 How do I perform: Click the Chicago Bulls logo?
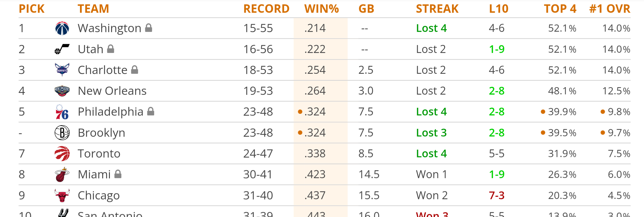62,195
